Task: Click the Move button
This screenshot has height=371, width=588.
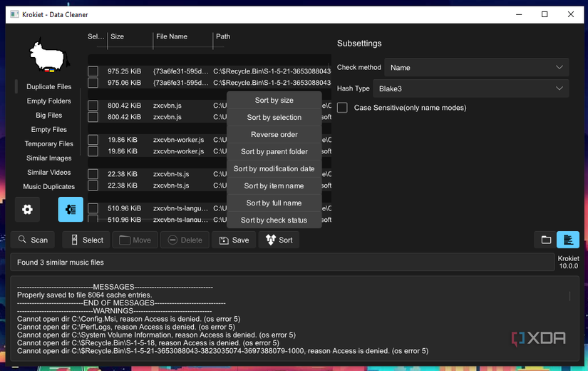Action: [134, 240]
